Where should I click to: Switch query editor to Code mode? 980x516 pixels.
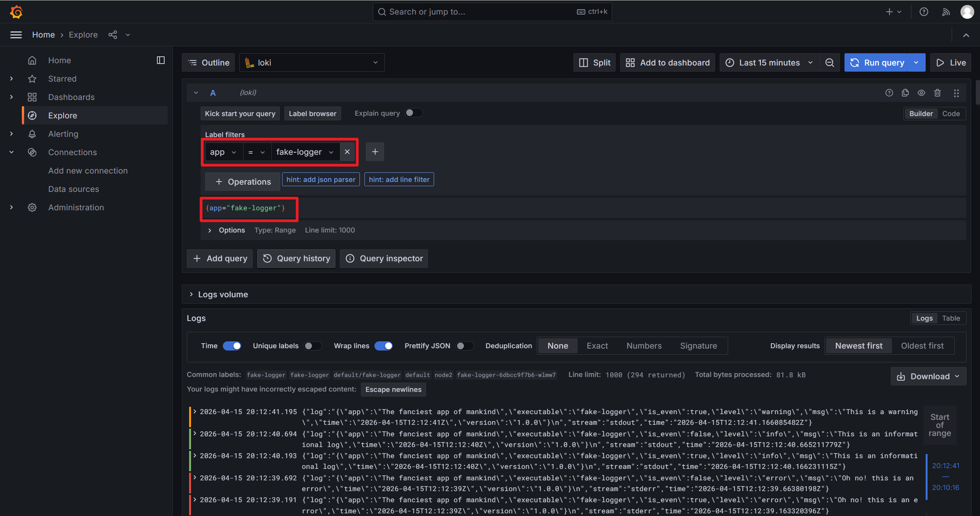tap(951, 114)
